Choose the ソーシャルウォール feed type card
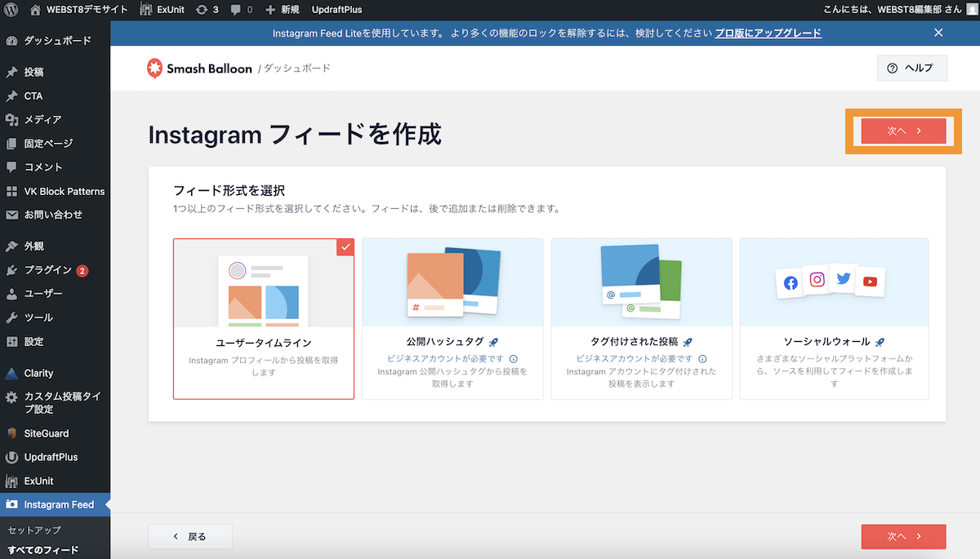 click(834, 318)
